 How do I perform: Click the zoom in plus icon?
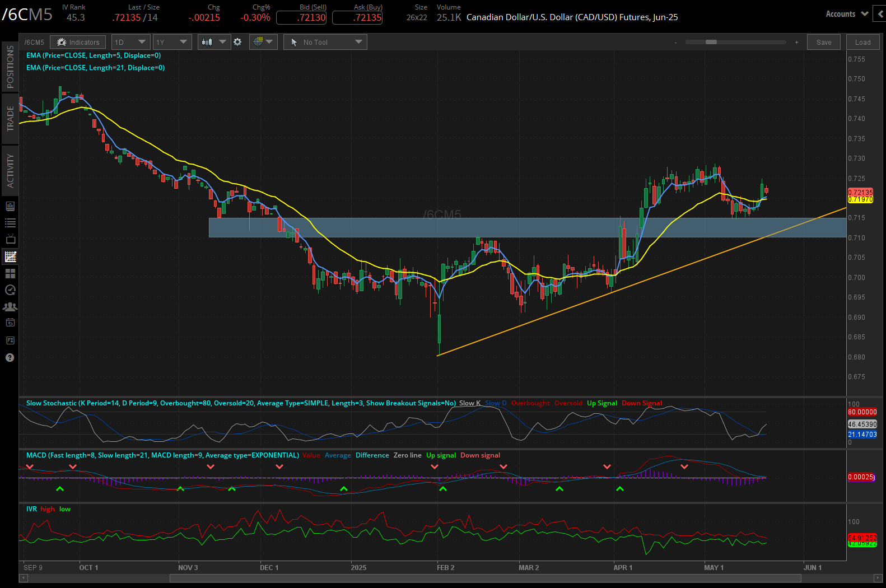(796, 43)
